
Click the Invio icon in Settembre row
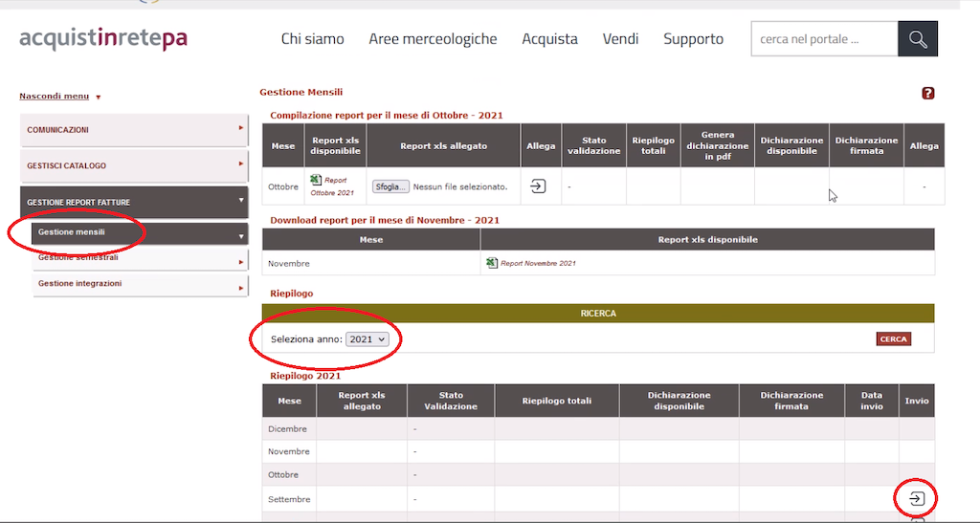pos(916,498)
